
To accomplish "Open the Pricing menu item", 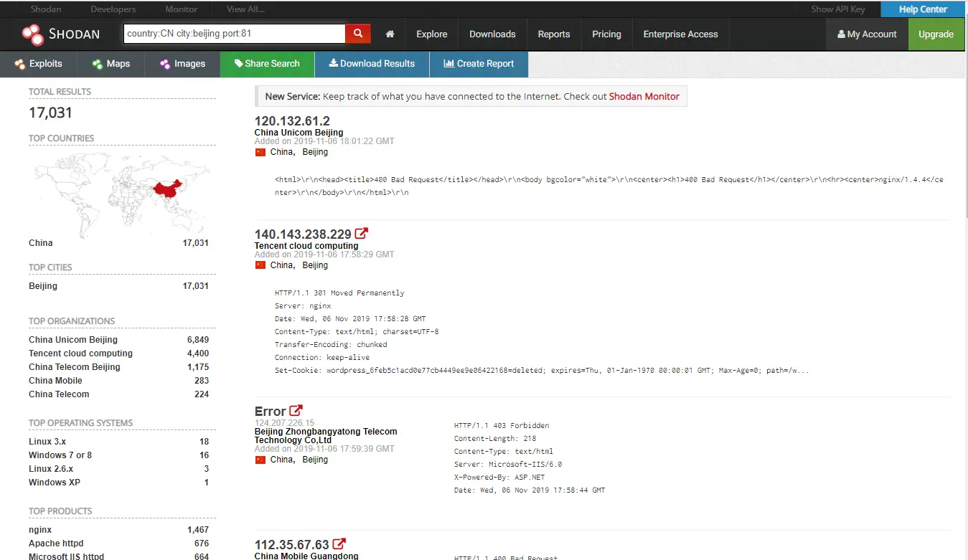I will point(606,34).
